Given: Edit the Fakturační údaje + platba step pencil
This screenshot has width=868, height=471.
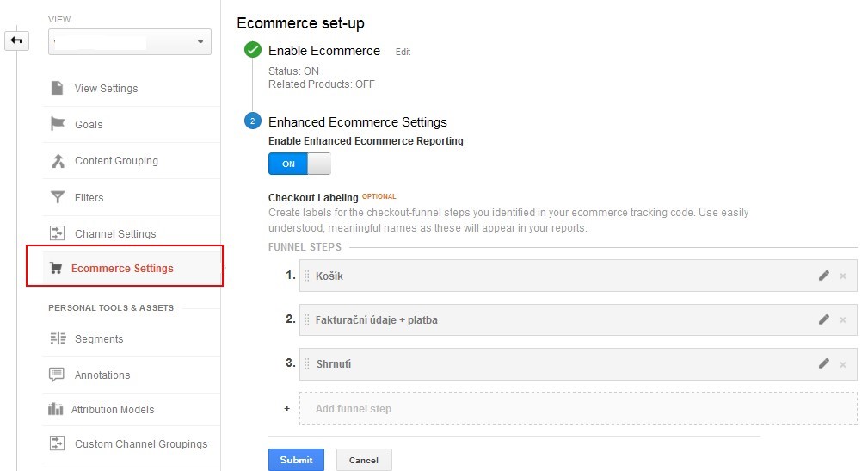Looking at the screenshot, I should [x=824, y=319].
